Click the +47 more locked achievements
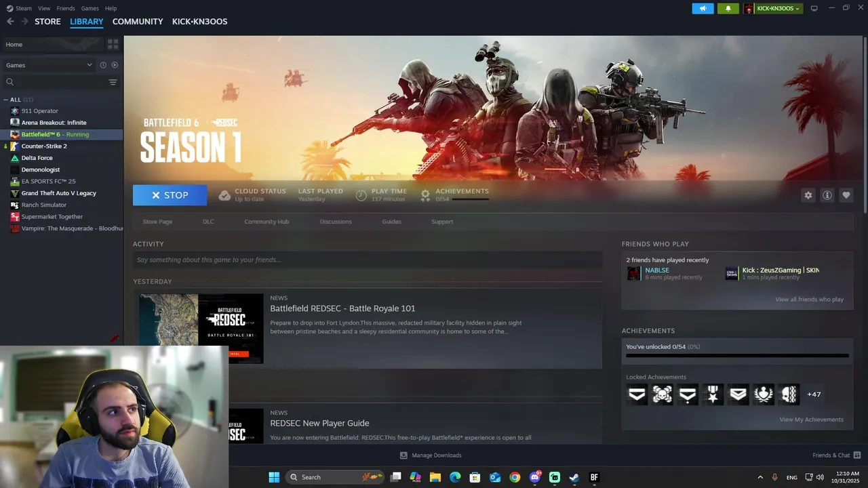The width and height of the screenshot is (868, 488). click(x=814, y=394)
